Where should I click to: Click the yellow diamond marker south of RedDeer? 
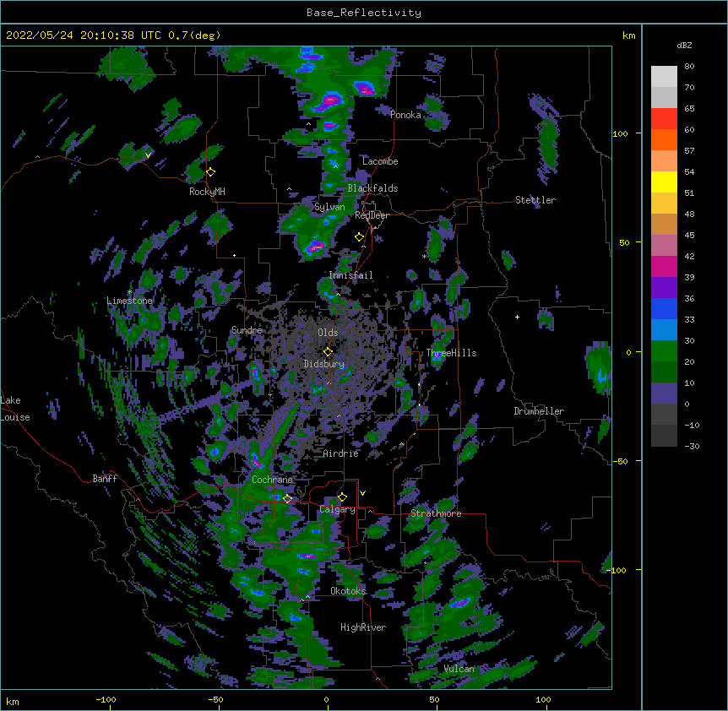tap(360, 237)
